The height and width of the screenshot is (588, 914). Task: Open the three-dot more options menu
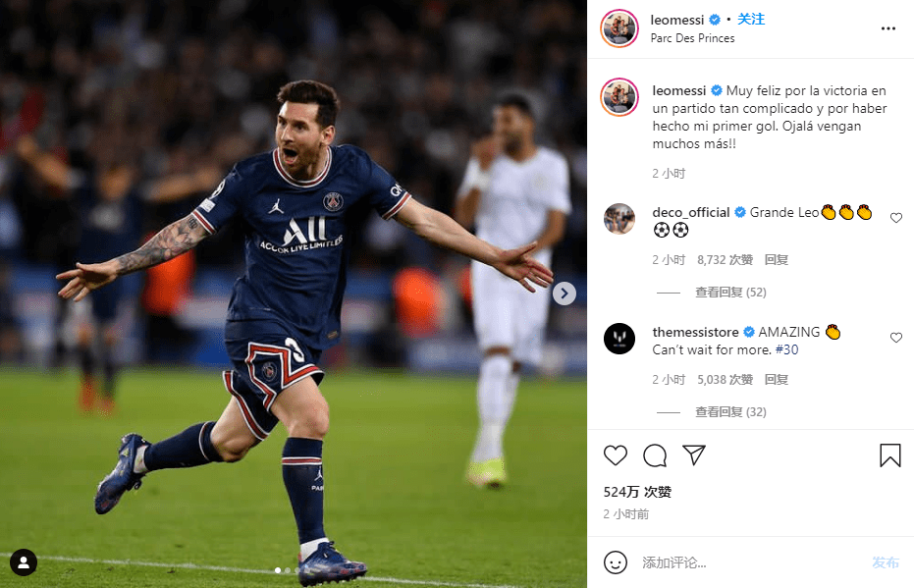887,28
